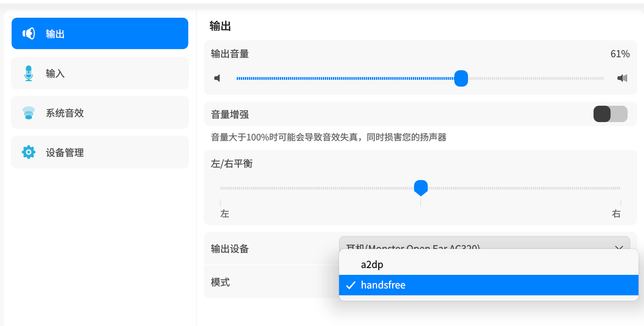Select a2dp mode from the list
Viewport: 644px width, 326px height.
pyautogui.click(x=488, y=265)
